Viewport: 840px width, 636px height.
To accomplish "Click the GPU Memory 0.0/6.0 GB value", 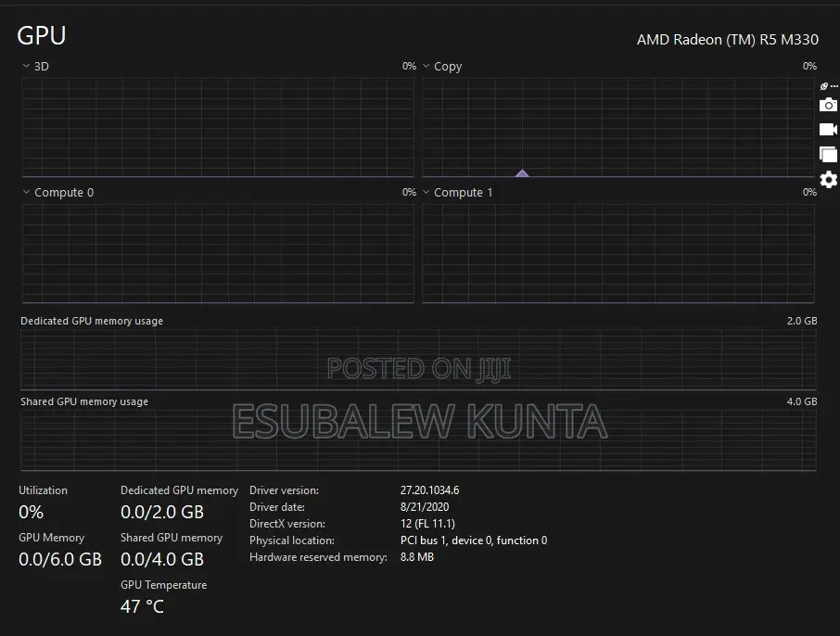I will [x=60, y=559].
